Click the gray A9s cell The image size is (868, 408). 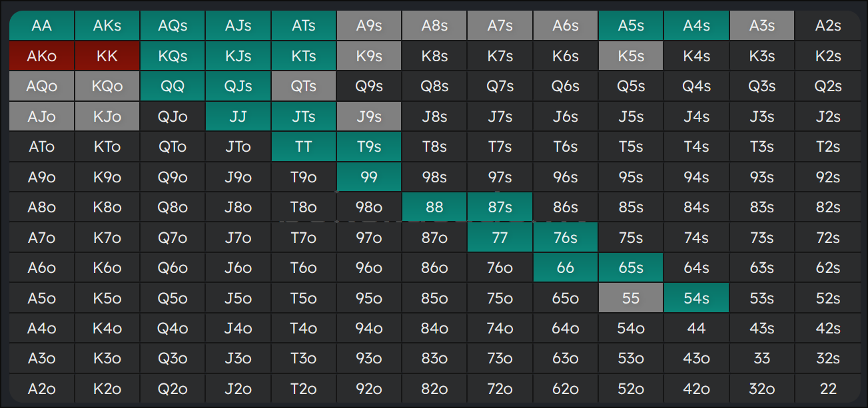click(x=369, y=26)
